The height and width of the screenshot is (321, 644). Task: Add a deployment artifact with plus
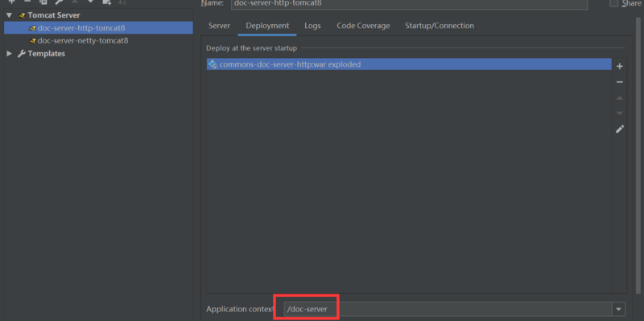[x=620, y=66]
